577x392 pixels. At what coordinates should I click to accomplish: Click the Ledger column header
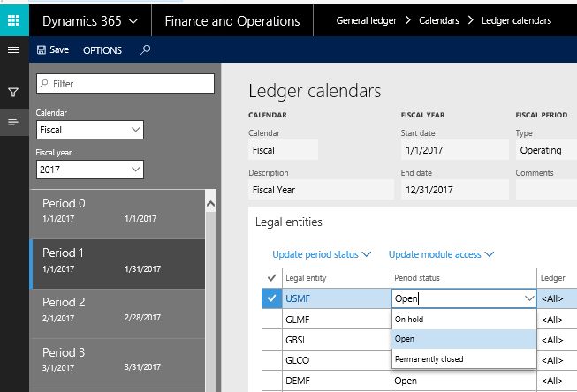click(553, 278)
